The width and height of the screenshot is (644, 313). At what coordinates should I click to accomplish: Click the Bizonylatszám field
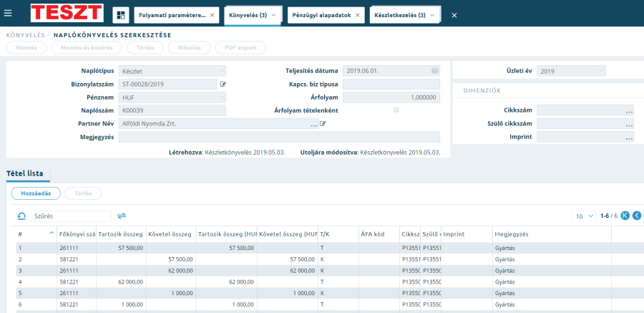[167, 85]
